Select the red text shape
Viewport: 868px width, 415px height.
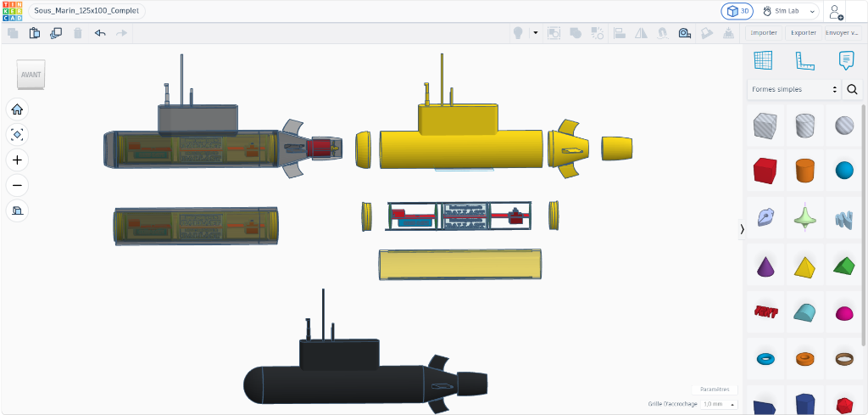[x=765, y=311]
